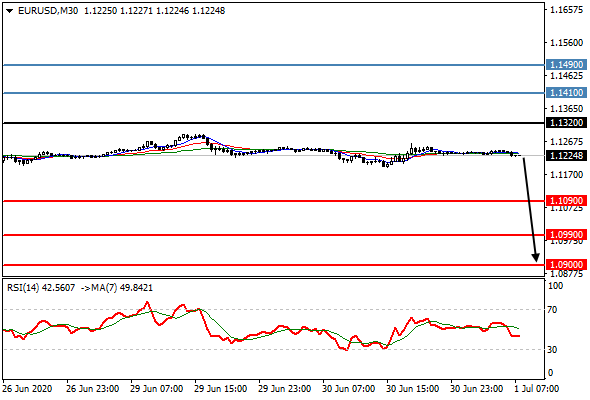Click the 1.14900 blue horizontal line
The height and width of the screenshot is (400, 590).
(x=274, y=65)
